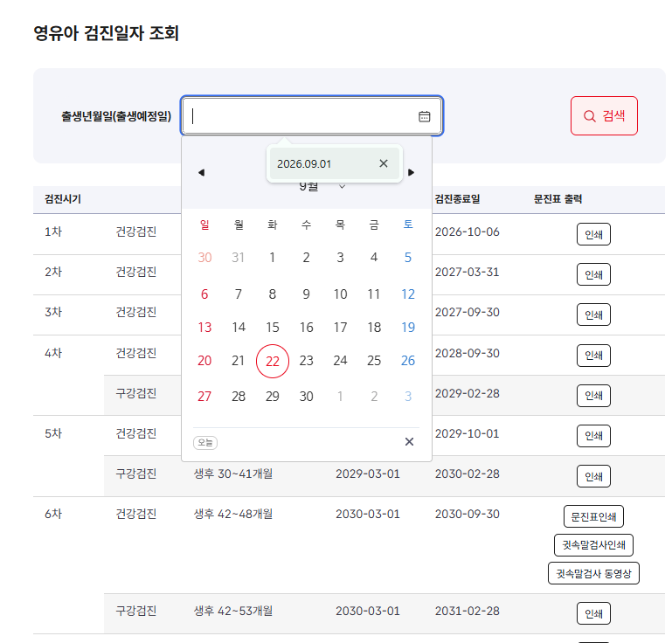The image size is (672, 643).
Task: Focus the 출생년월일 input field
Action: coord(312,116)
